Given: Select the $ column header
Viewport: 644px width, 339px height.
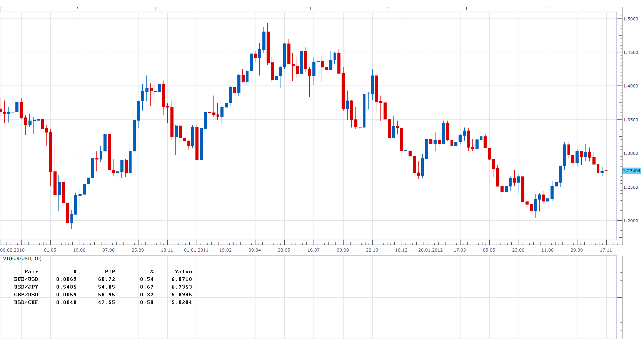Looking at the screenshot, I should coord(75,272).
